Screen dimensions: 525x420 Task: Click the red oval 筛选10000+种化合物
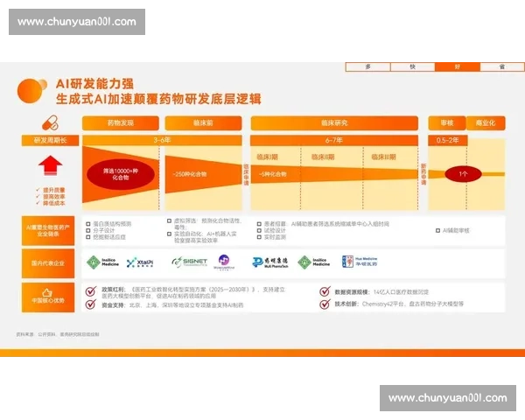pos(121,174)
